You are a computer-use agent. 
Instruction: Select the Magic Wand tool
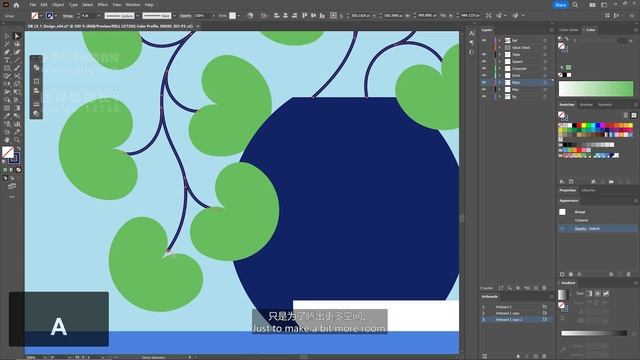click(x=7, y=44)
